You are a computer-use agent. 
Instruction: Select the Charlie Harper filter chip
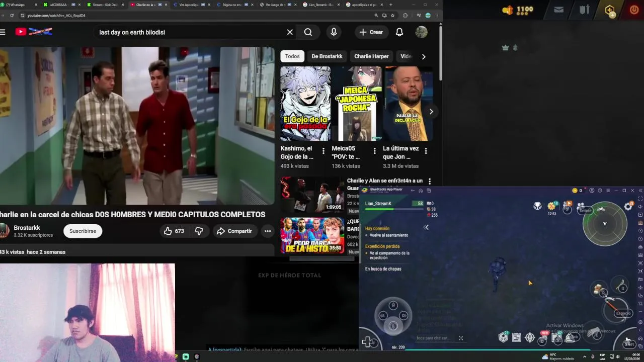[x=371, y=56]
